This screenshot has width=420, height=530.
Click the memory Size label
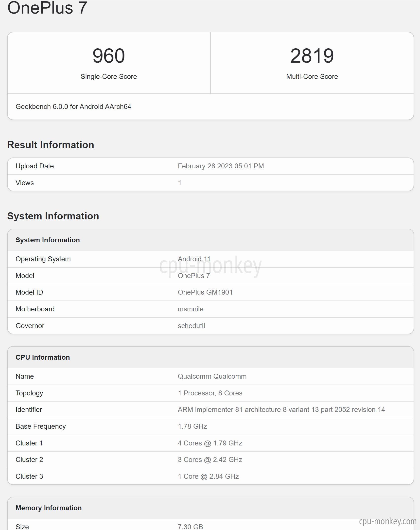tap(22, 527)
